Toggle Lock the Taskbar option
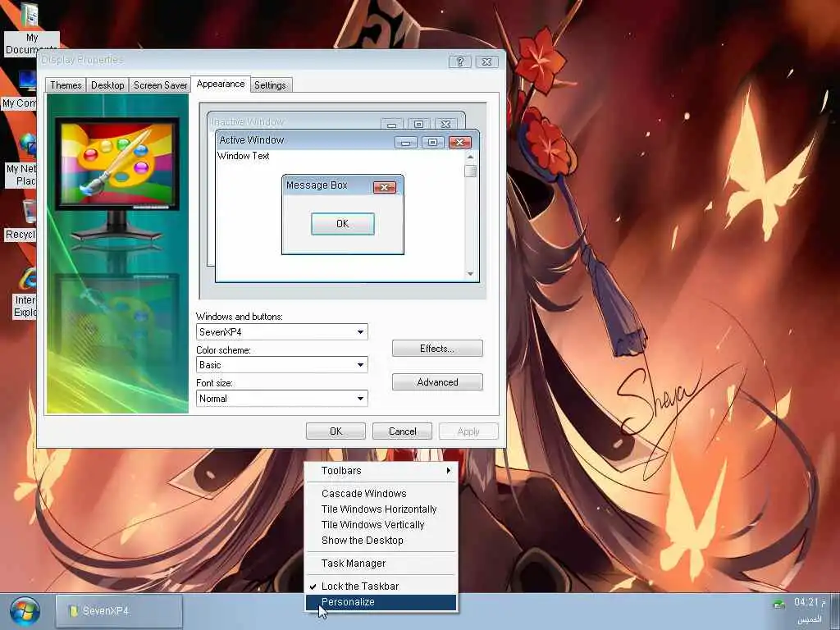Viewport: 840px width, 630px height. pyautogui.click(x=381, y=586)
